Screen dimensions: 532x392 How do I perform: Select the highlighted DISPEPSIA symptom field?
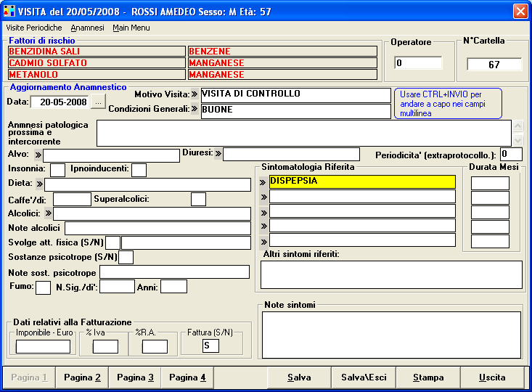pos(362,182)
